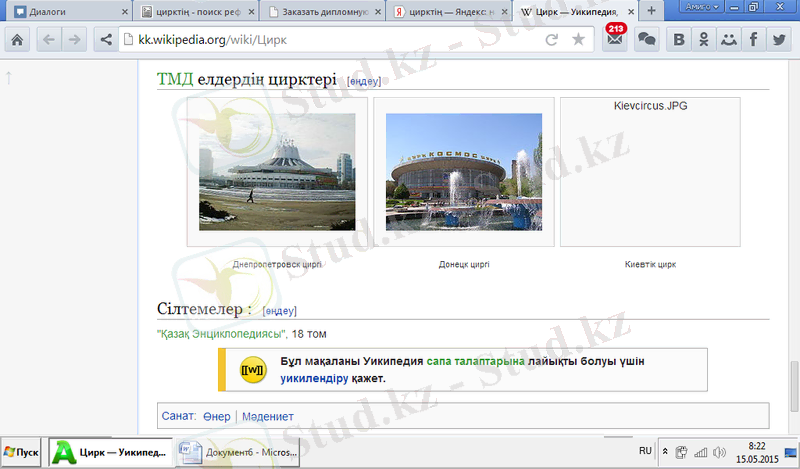Screen dimensions: 800x469
Task: Reload the page with the refresh icon
Action: pos(551,40)
